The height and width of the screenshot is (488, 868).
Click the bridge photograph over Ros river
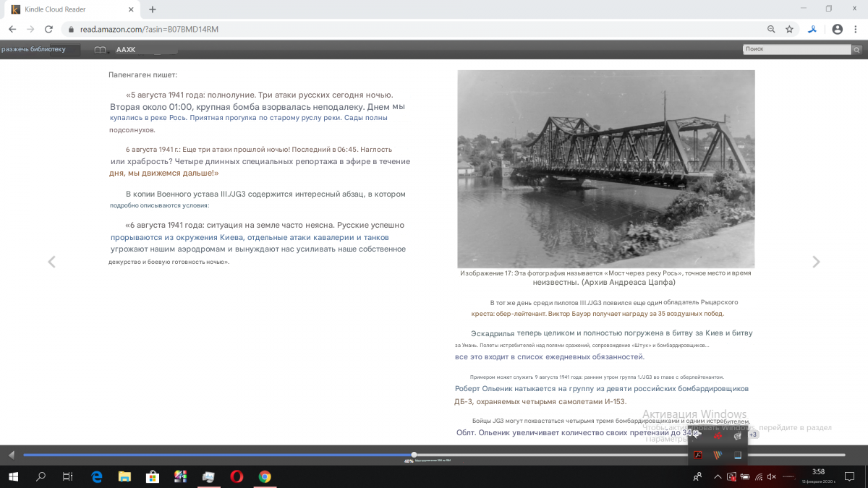tap(605, 169)
